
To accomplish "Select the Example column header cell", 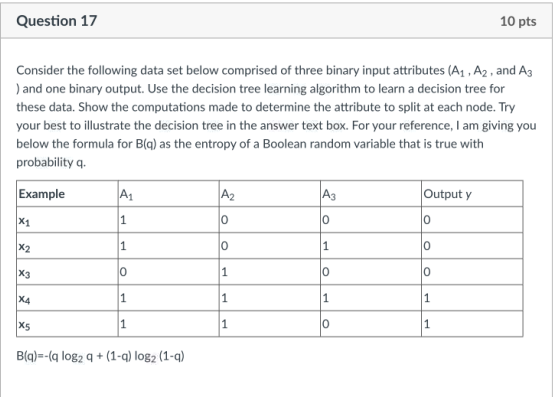I will click(x=67, y=194).
